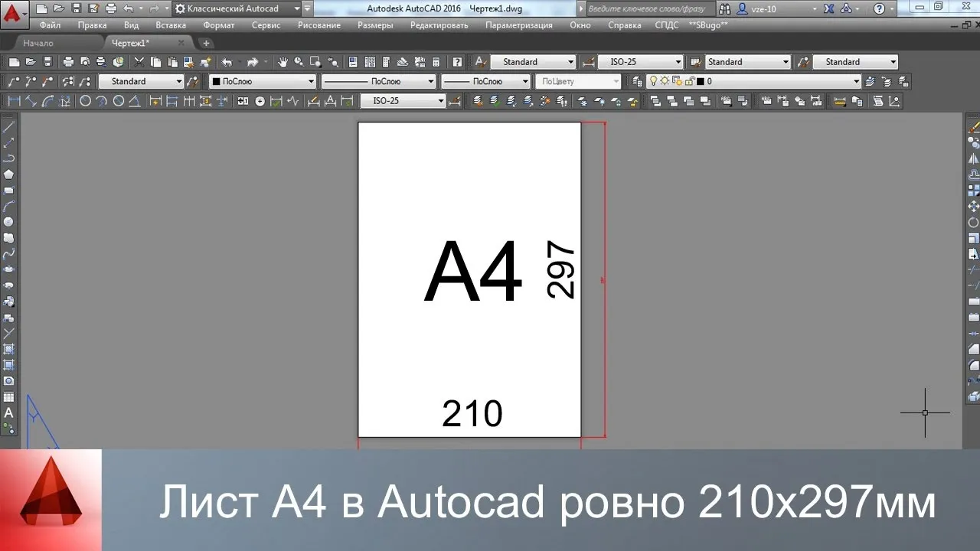Click the Aligned dimension icon
Screen dimensions: 980x551
[31, 100]
